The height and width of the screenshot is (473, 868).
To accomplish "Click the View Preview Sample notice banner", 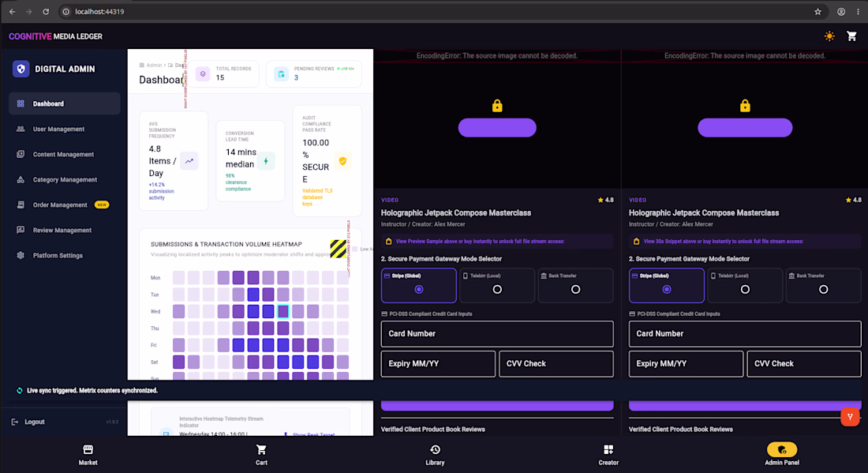I will coord(497,242).
